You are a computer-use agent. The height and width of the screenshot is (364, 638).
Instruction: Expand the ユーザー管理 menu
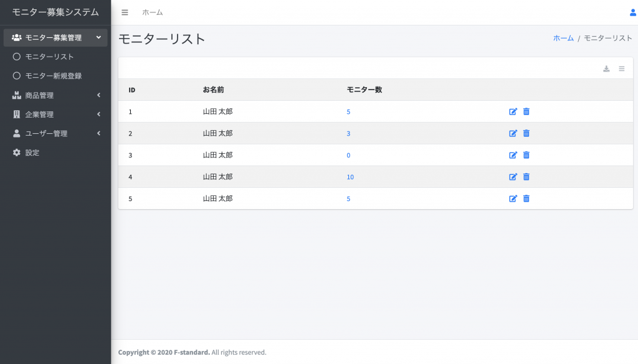click(55, 133)
